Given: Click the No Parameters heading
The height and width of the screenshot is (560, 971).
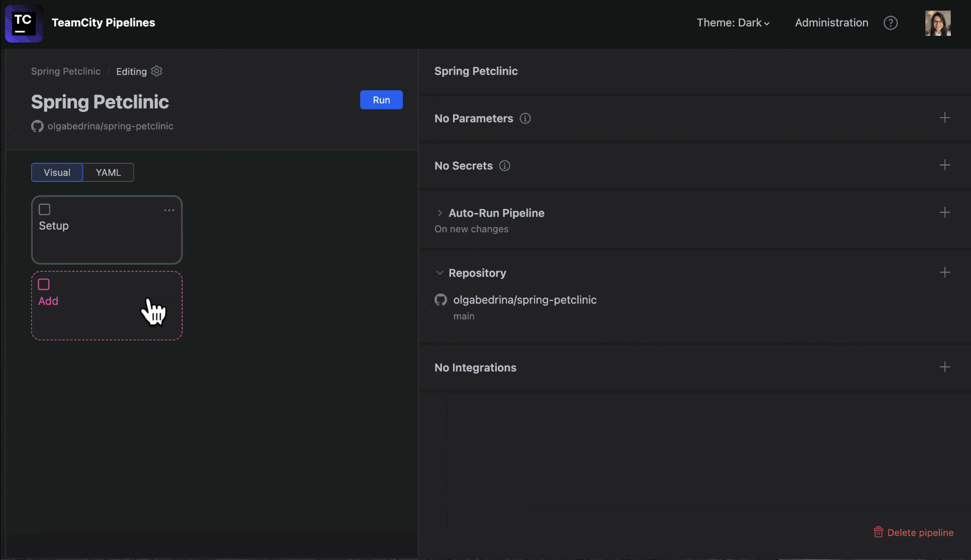Looking at the screenshot, I should click(x=474, y=118).
